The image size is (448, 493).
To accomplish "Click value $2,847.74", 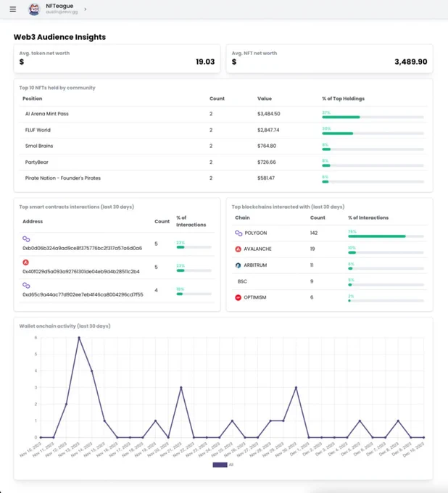I will click(x=268, y=130).
